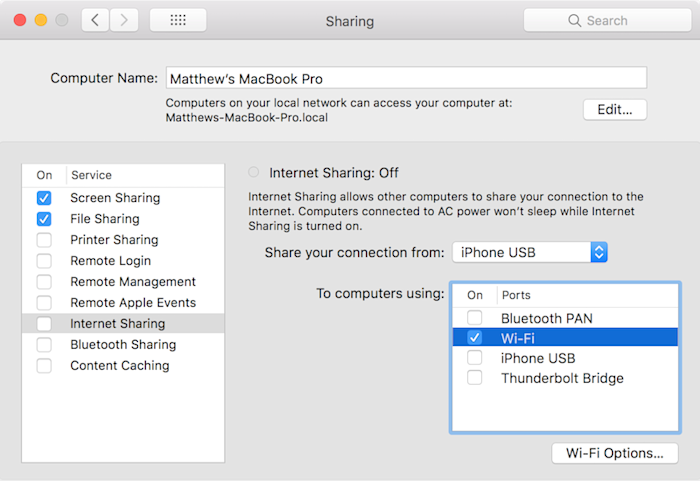700x481 pixels.
Task: Uncheck Screen Sharing checkbox
Action: click(44, 198)
